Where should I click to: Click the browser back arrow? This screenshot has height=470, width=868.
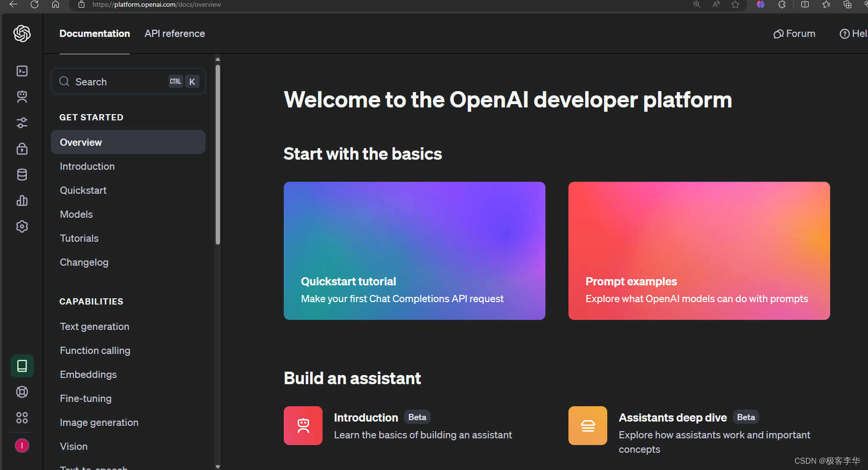[13, 4]
